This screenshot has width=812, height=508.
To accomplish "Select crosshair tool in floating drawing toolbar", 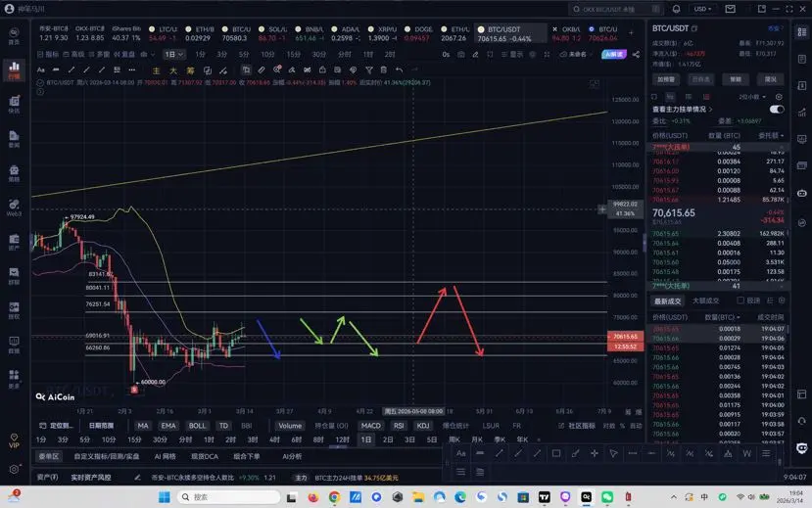I will [595, 454].
